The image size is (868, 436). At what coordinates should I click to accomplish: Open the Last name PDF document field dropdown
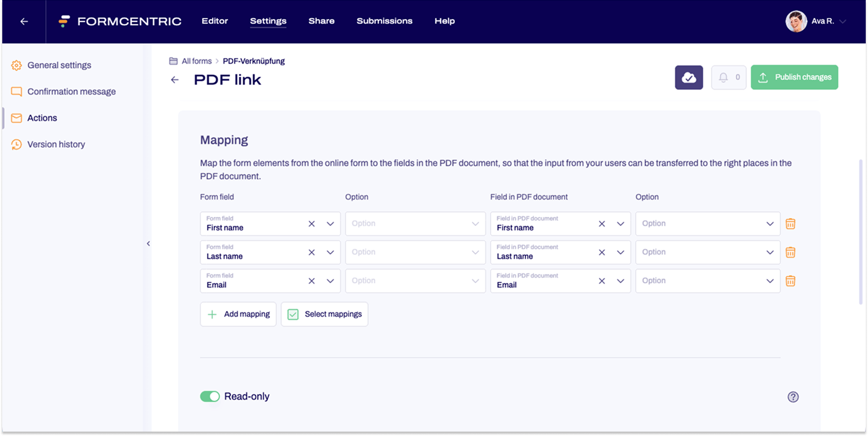coord(621,252)
